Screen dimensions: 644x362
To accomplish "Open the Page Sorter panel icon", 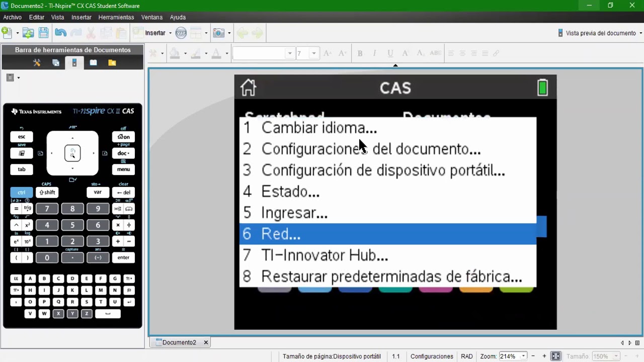I will (x=56, y=63).
